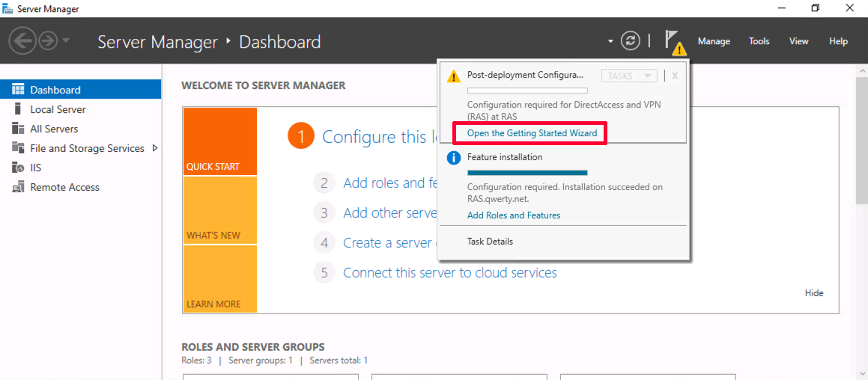Click Add other servers to manage

pos(389,212)
